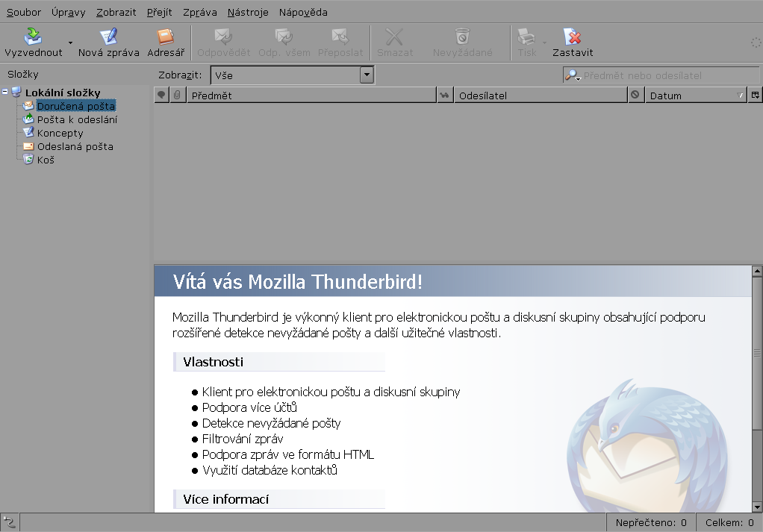
Task: Select the Pošta k odeslání folder
Action: tap(77, 119)
